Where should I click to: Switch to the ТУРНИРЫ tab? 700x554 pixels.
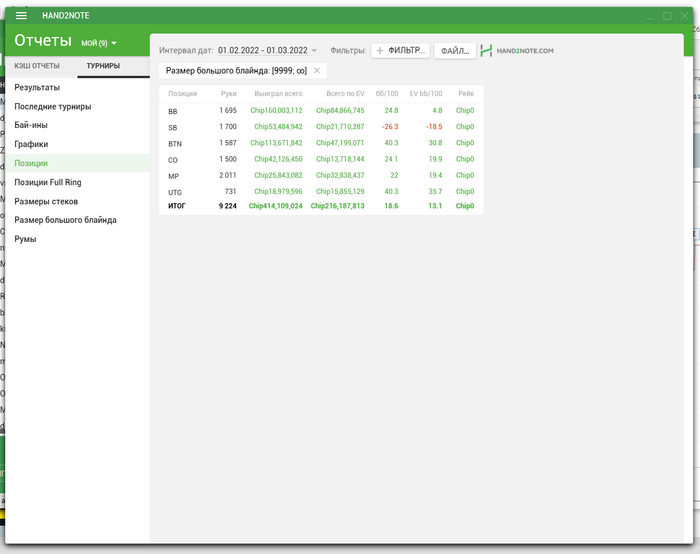click(x=103, y=66)
